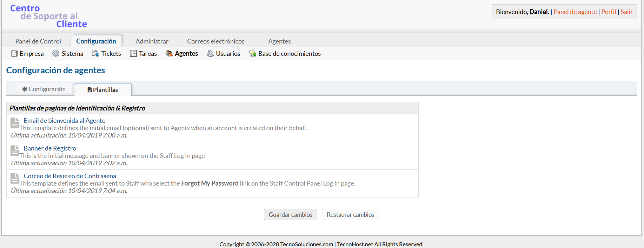Click the Tareas list icon
Viewport: 644px width, 248px height.
133,53
